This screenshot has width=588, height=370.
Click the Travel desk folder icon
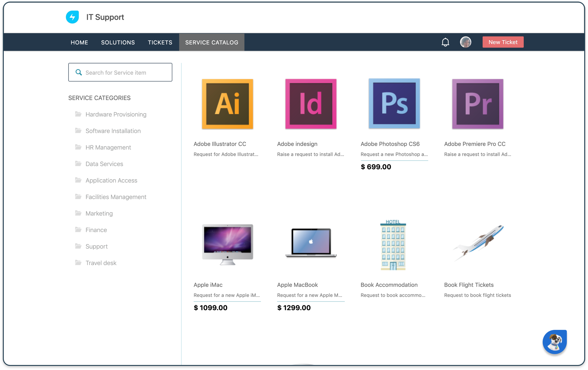(78, 263)
